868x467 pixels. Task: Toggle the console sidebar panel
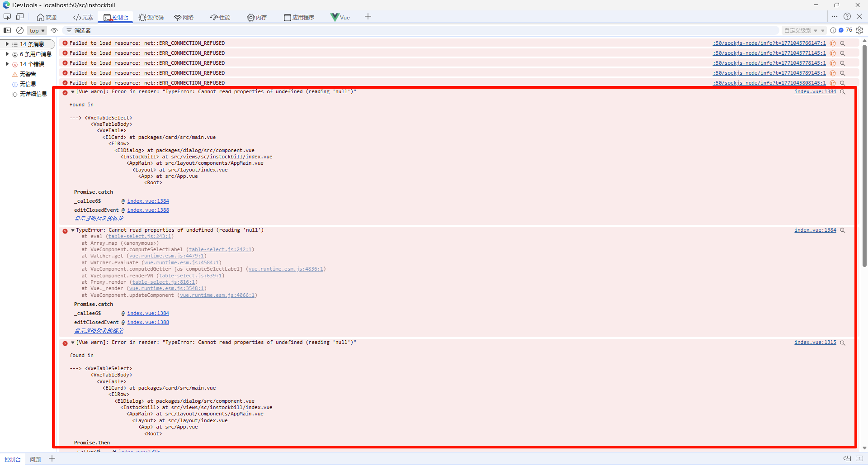(x=7, y=30)
